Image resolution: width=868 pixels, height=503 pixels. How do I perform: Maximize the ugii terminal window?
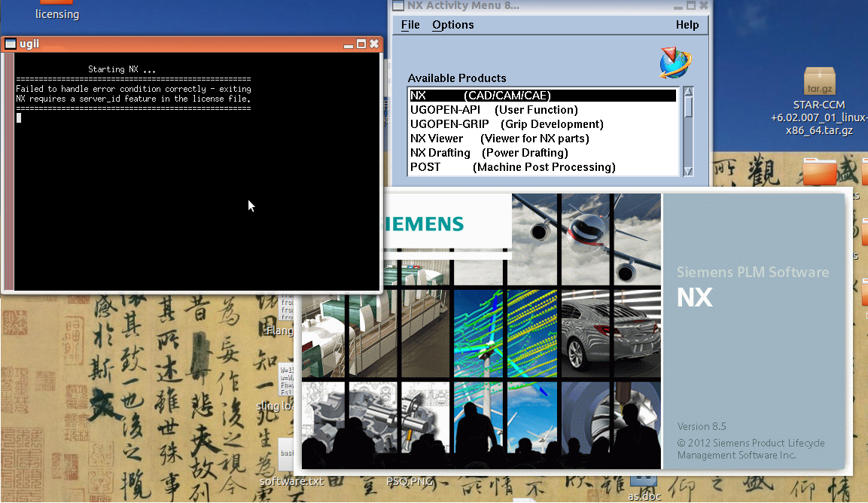click(361, 44)
